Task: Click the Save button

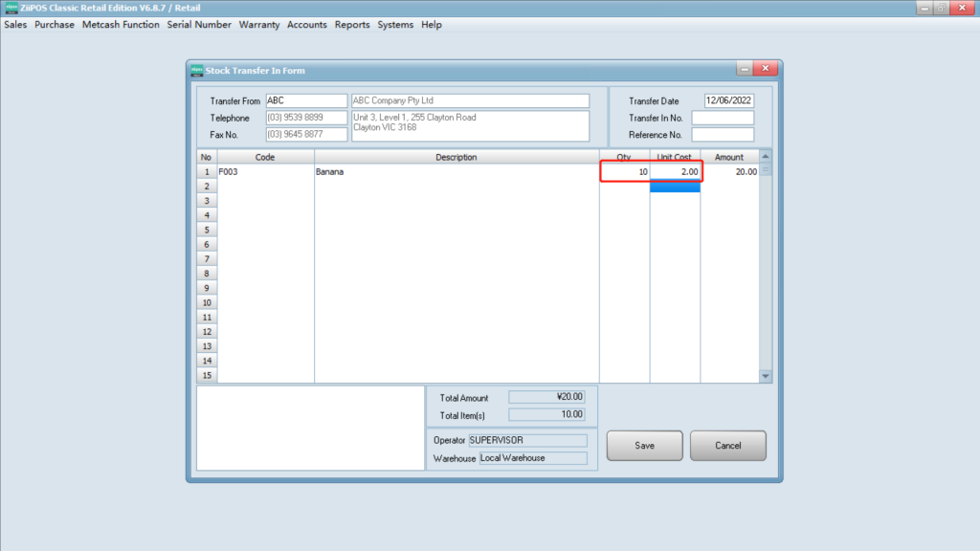Action: (645, 446)
